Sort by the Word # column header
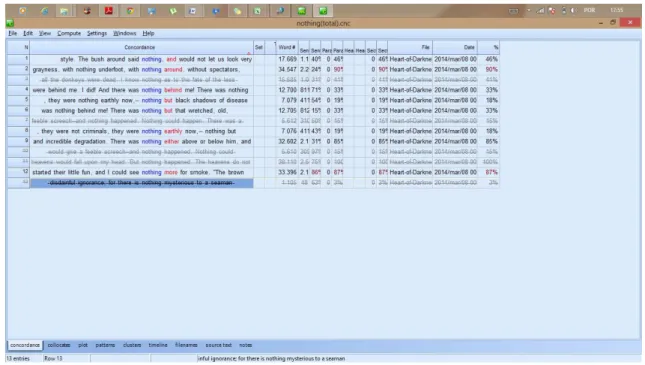Screen dimensions: 645x365 pos(287,47)
